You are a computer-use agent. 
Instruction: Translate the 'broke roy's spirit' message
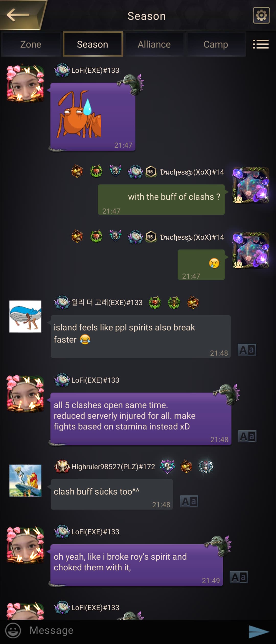point(239,577)
